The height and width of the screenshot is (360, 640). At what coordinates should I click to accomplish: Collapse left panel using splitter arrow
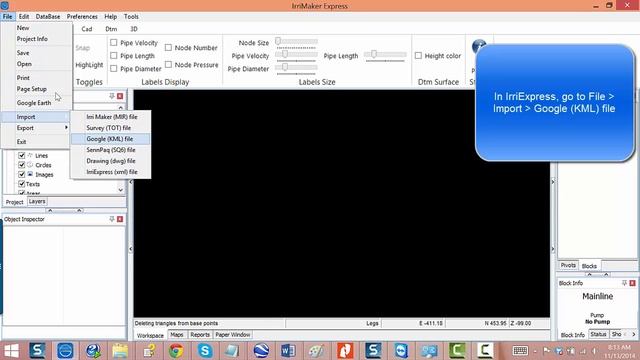pyautogui.click(x=131, y=182)
